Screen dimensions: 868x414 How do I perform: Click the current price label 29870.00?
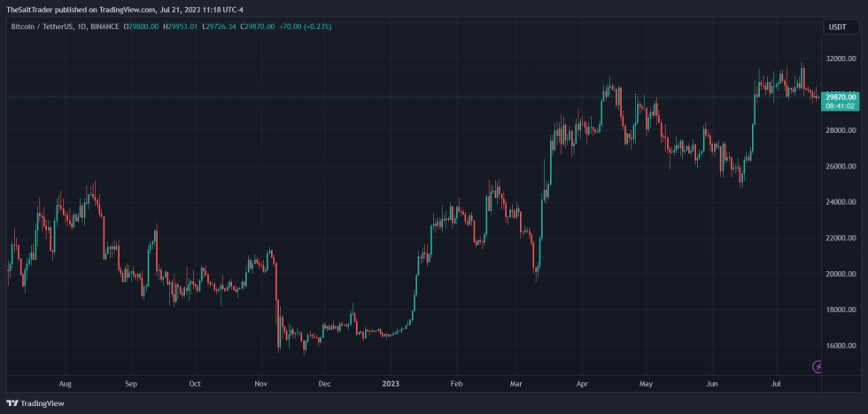click(840, 97)
